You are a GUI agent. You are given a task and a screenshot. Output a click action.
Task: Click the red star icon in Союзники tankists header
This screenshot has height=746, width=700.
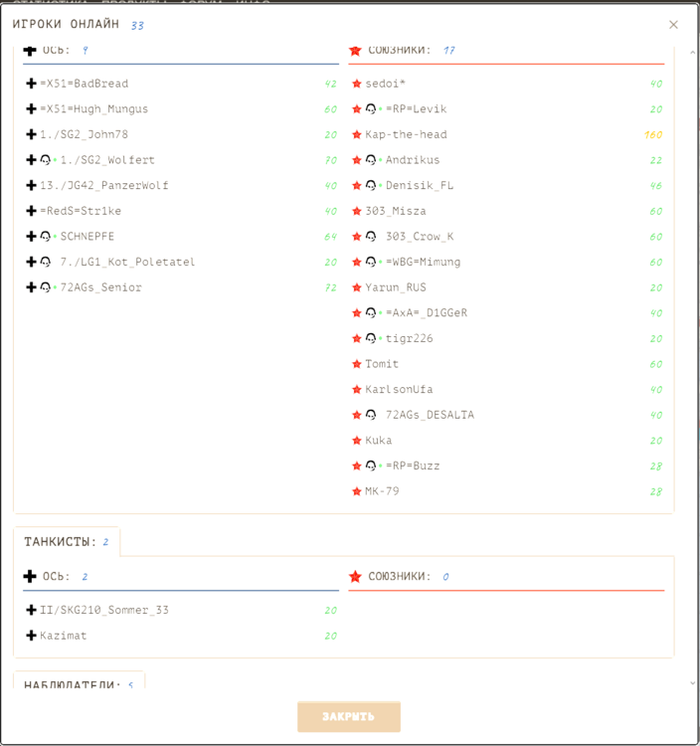(355, 577)
